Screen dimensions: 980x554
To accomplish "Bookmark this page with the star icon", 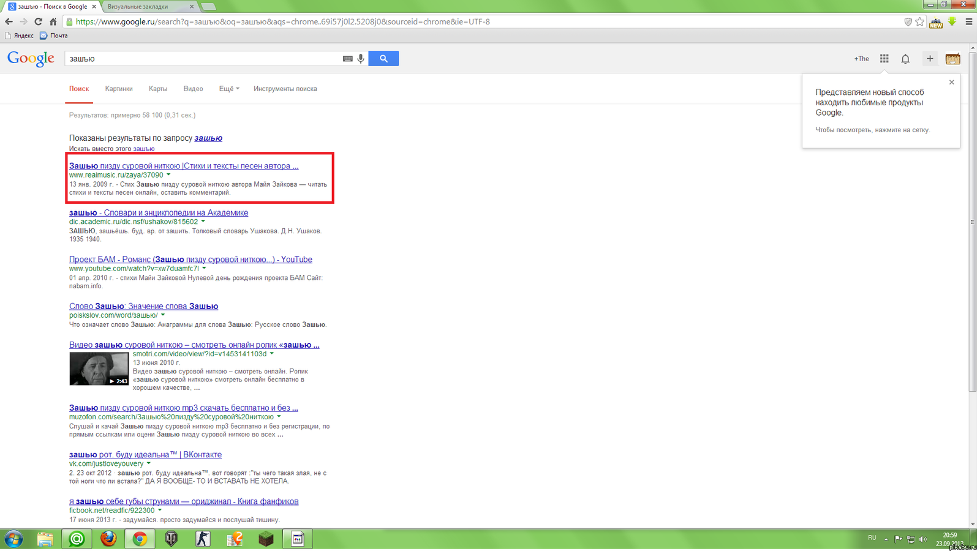I will [919, 21].
